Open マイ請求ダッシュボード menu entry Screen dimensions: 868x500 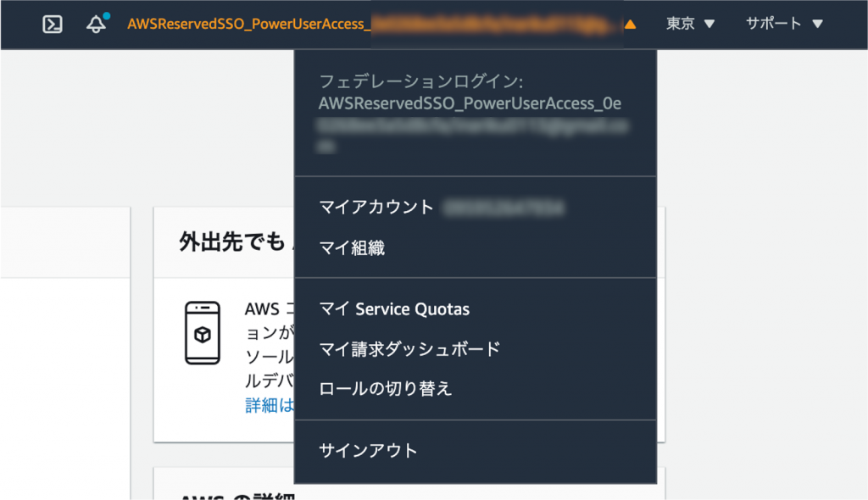[x=409, y=349]
